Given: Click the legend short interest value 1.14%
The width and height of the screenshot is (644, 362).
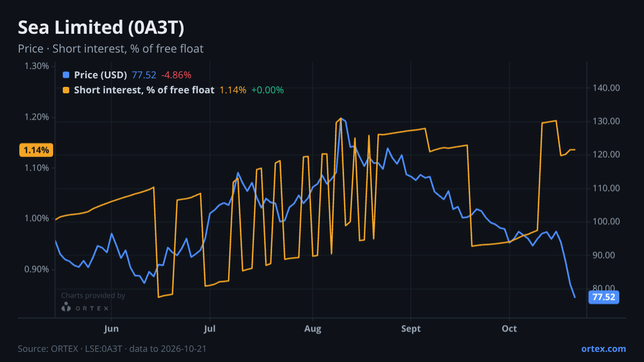Looking at the screenshot, I should 233,90.
